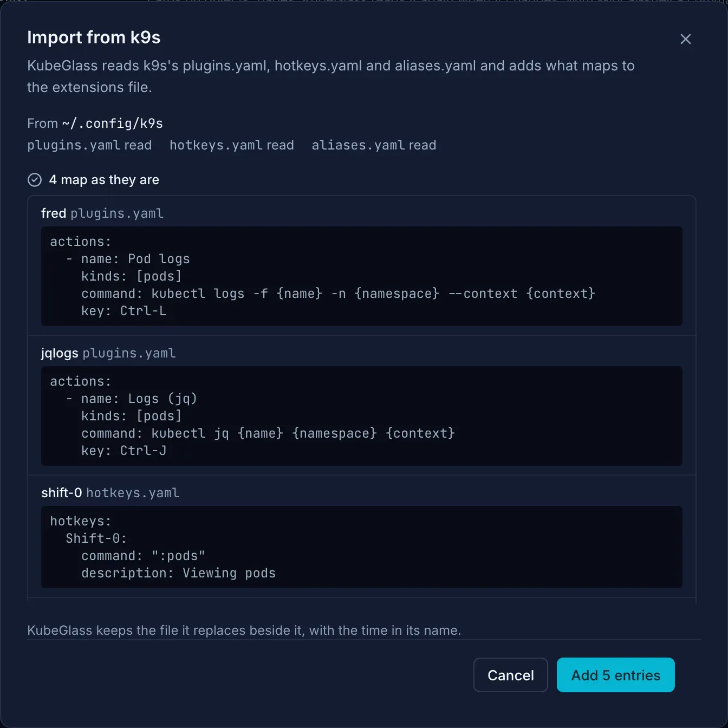The height and width of the screenshot is (728, 728).
Task: Click the 'key: Ctrl-L' line
Action: pyautogui.click(x=123, y=311)
